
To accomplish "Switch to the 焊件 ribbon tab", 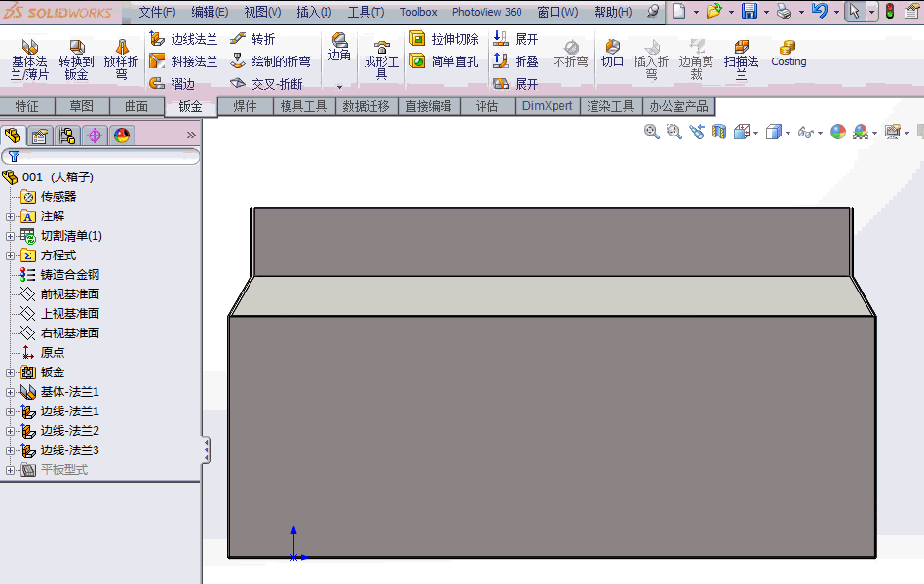I will [x=244, y=106].
